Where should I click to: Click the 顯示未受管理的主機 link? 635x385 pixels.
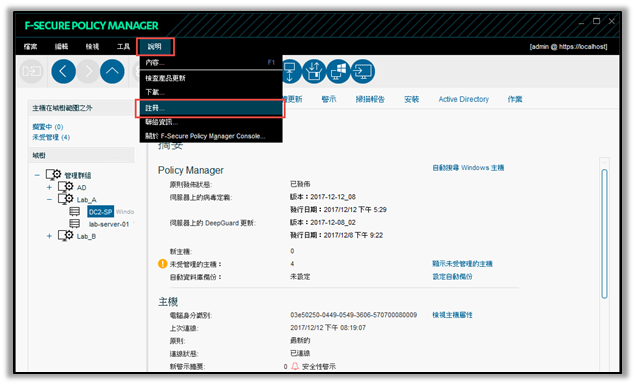pyautogui.click(x=462, y=264)
